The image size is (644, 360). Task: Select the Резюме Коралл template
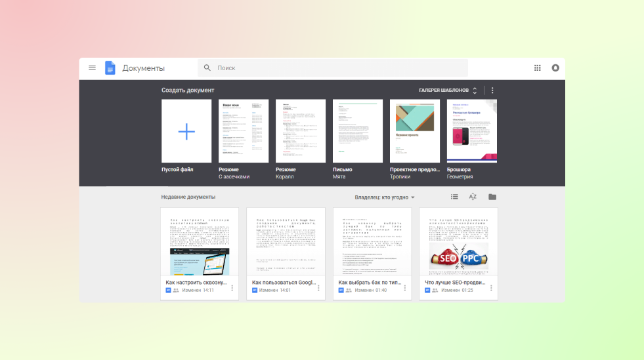(x=301, y=131)
